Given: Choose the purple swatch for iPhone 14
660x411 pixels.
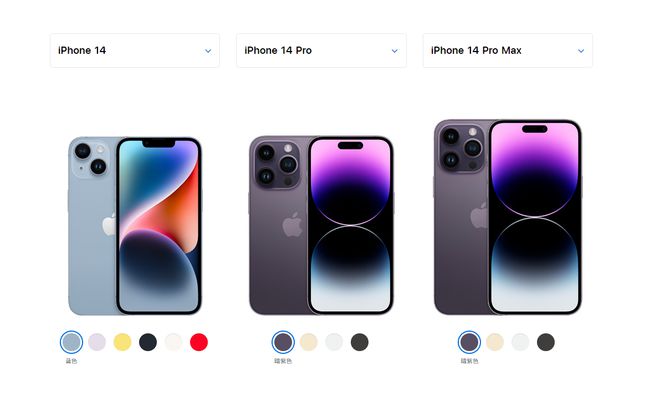Looking at the screenshot, I should coord(97,342).
